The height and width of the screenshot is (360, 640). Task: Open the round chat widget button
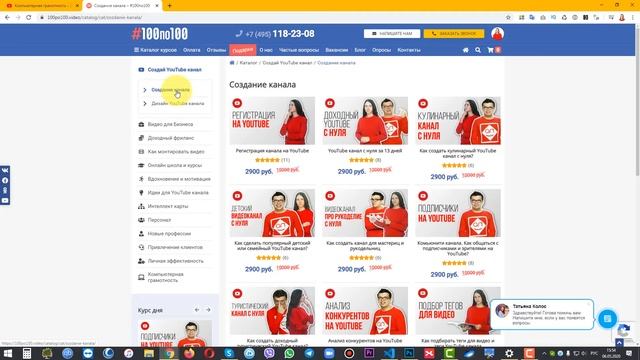[x=607, y=318]
